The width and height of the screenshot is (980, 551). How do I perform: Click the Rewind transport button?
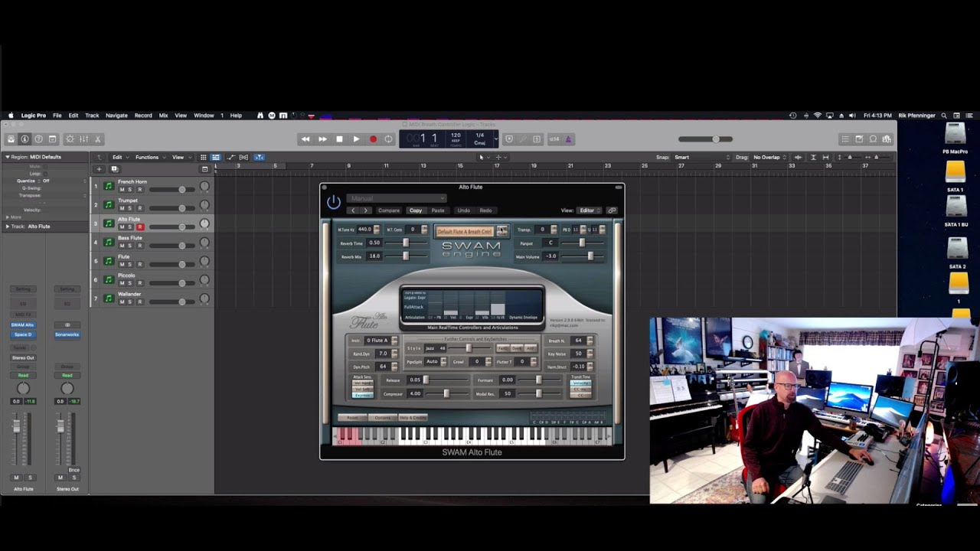305,139
